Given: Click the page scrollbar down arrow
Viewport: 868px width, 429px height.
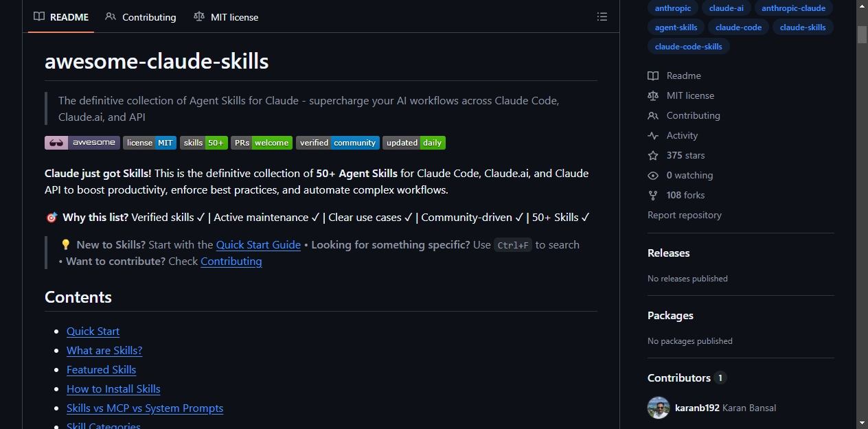Looking at the screenshot, I should click(862, 422).
